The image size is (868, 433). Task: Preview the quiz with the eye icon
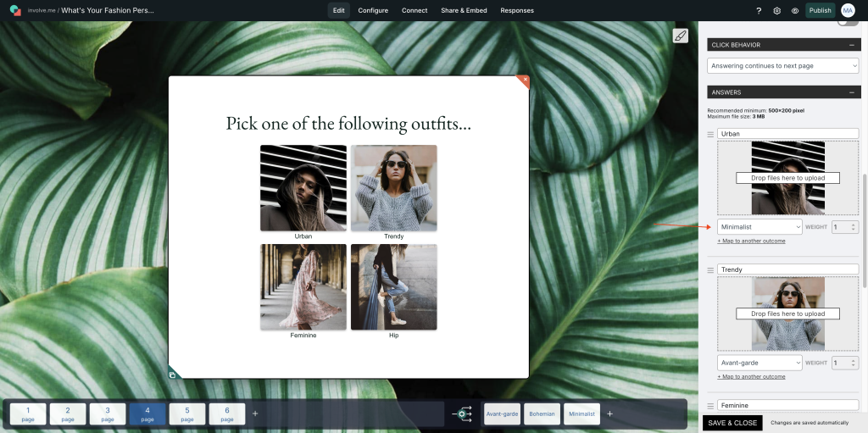coord(795,10)
